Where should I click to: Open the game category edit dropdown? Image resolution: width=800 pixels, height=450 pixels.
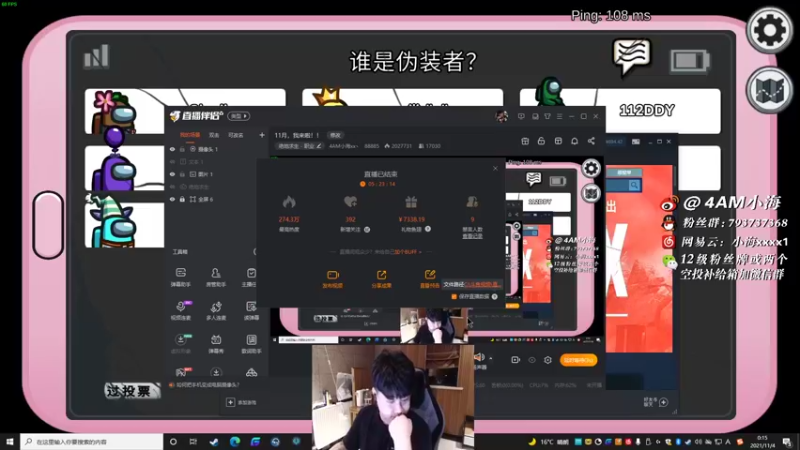point(299,146)
